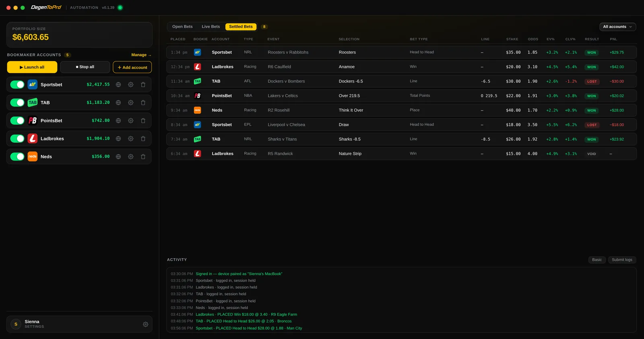Viewport: 644px width, 339px height.
Task: Expand the All accounts filter dropdown
Action: pos(617,27)
